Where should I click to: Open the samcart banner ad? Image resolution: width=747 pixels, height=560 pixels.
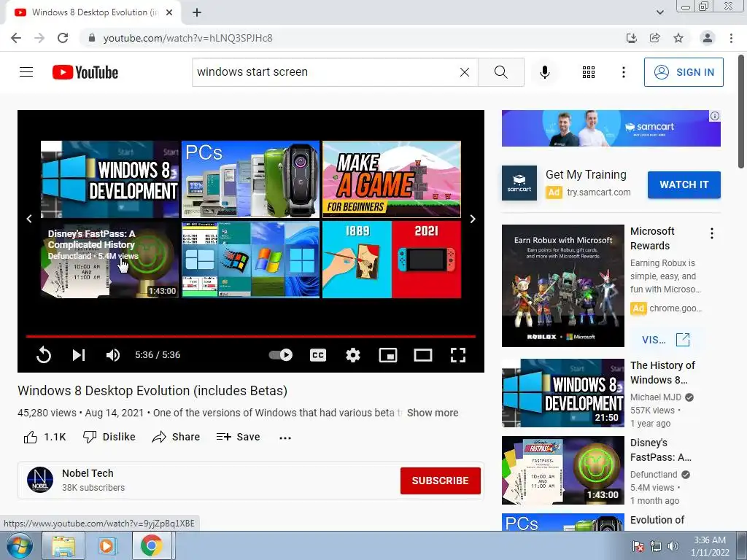pos(611,128)
